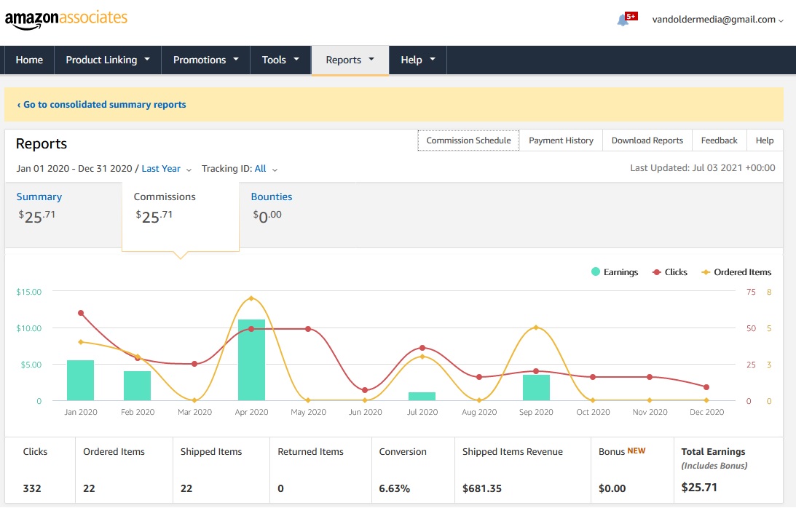Expand the Help navigation menu
The height and width of the screenshot is (532, 796).
coord(418,60)
